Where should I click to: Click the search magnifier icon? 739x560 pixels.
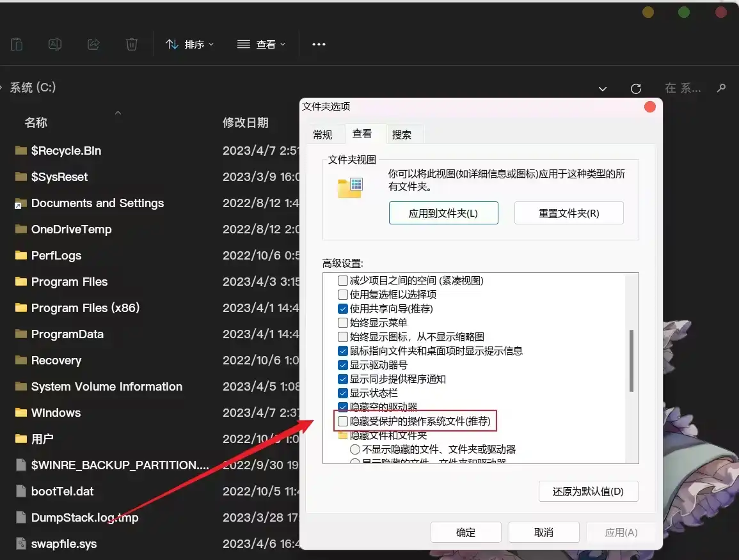point(721,88)
